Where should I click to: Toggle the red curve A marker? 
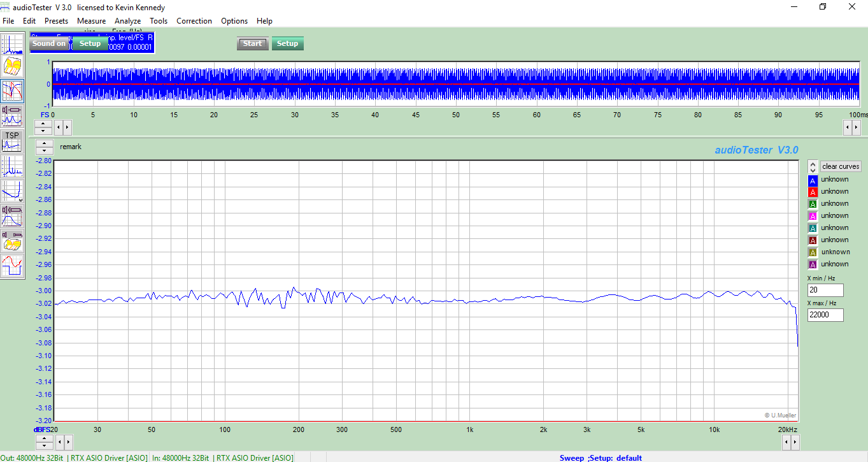pyautogui.click(x=813, y=192)
